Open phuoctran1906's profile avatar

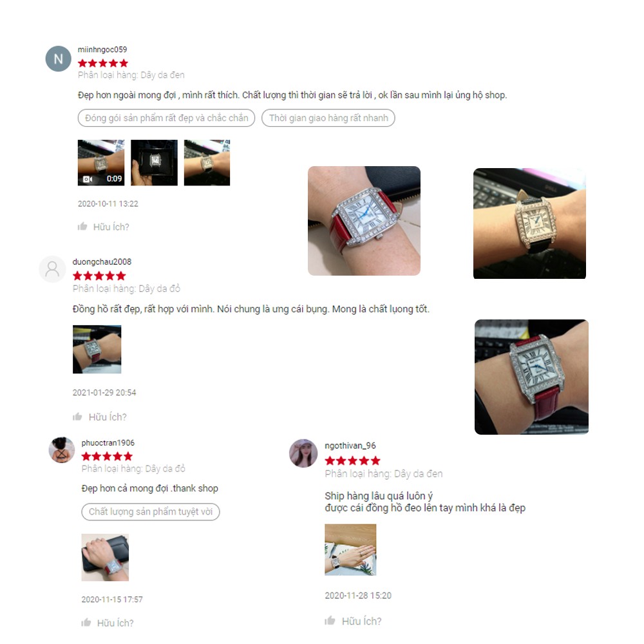pyautogui.click(x=62, y=450)
